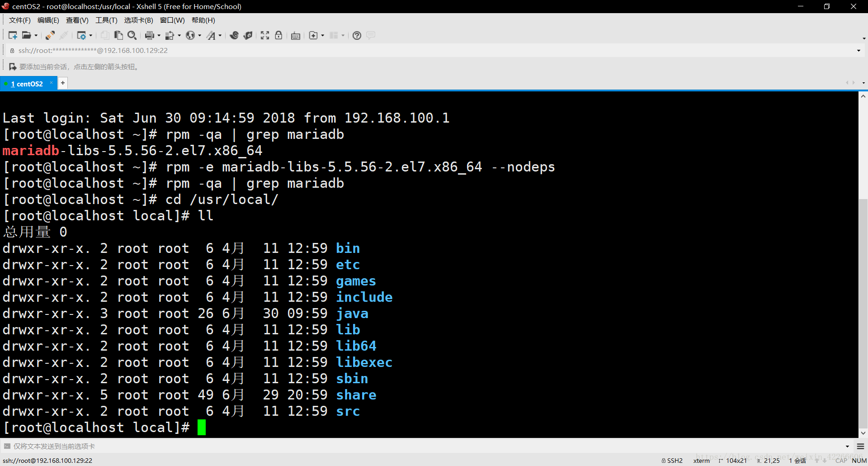Click the Font icon
This screenshot has width=868, height=466.
(211, 35)
